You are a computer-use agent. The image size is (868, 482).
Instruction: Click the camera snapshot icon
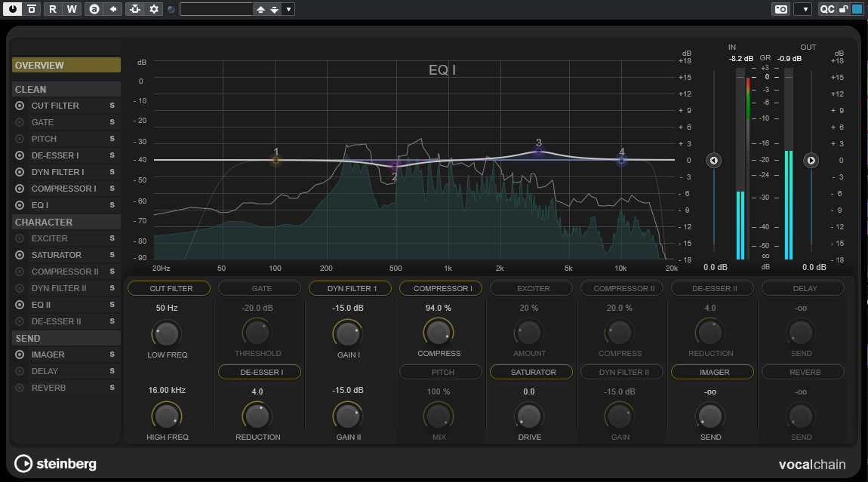(780, 9)
